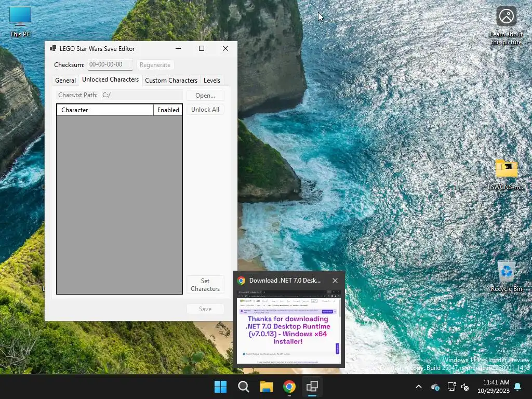Switch to Google Chrome in the taskbar
Screen dimensions: 532x399
pyautogui.click(x=289, y=387)
